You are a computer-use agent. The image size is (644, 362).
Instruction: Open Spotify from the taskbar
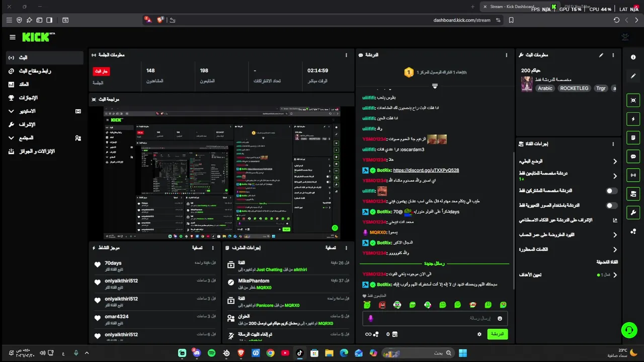click(x=211, y=353)
